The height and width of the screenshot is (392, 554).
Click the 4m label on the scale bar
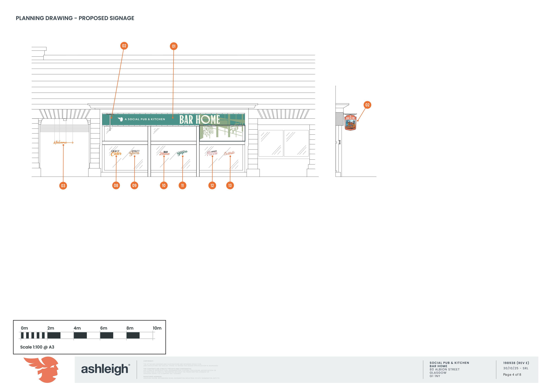click(x=77, y=328)
